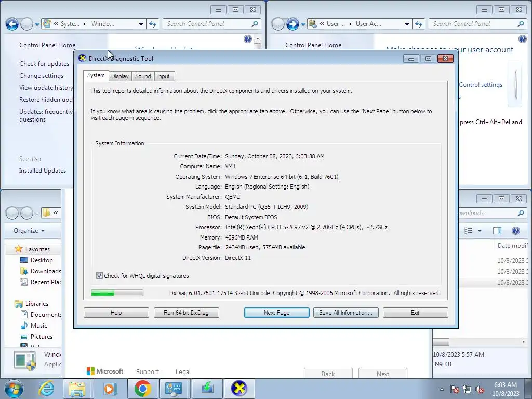Click Back arrow in Windows Update window

12,24
